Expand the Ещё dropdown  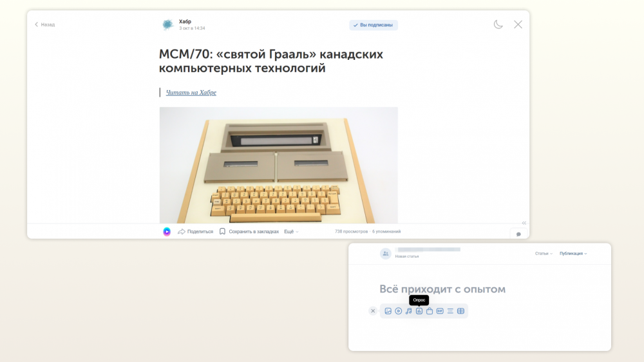coord(291,232)
